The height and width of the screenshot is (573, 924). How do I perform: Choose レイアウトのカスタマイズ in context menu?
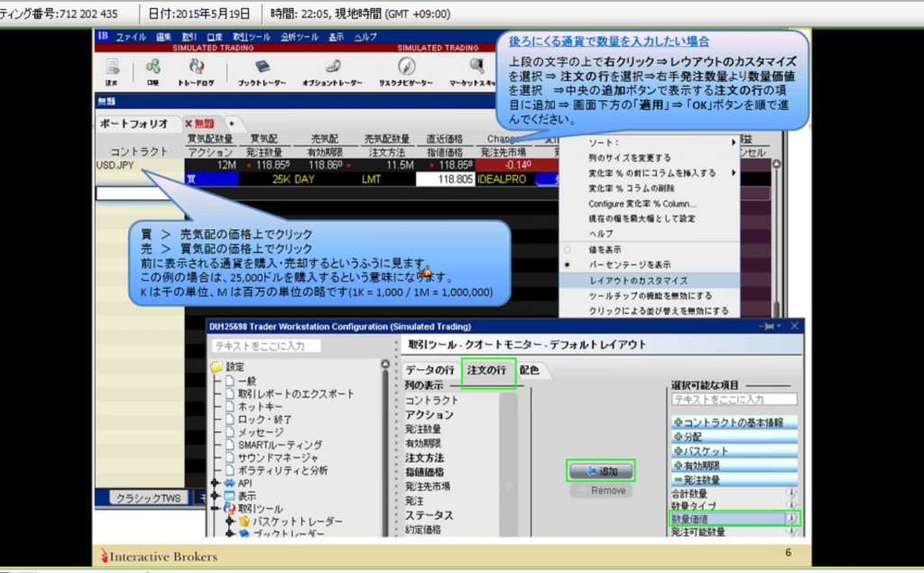tap(650, 281)
